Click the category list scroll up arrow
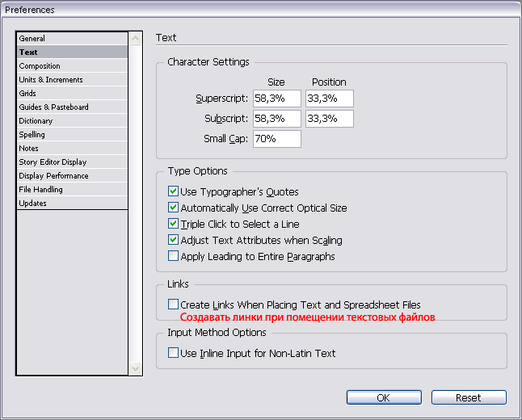 [x=135, y=39]
